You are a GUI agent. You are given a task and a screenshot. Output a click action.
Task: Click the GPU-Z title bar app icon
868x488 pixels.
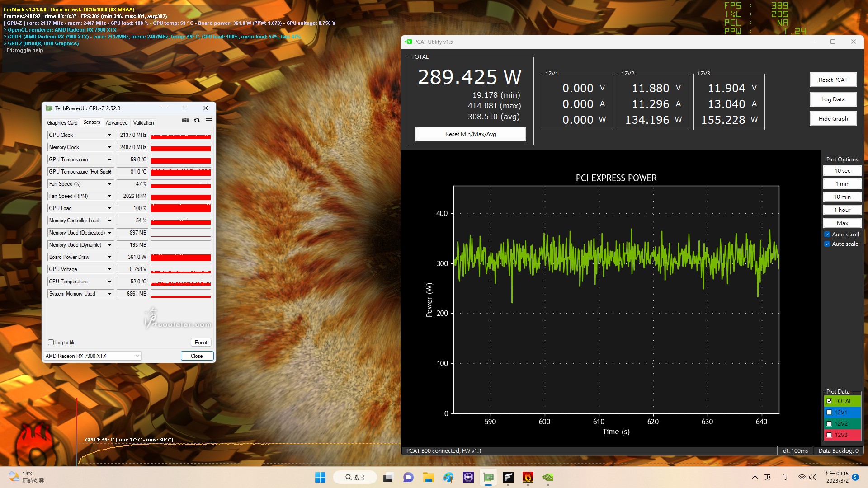[49, 108]
